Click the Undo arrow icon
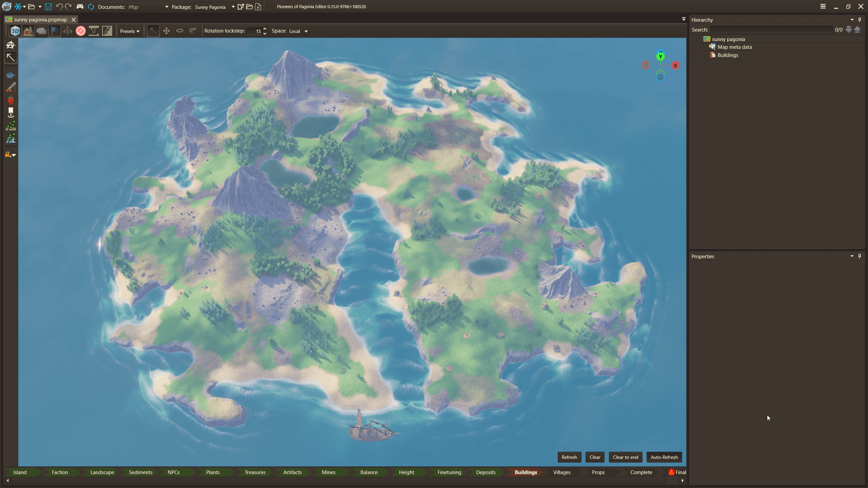 59,7
